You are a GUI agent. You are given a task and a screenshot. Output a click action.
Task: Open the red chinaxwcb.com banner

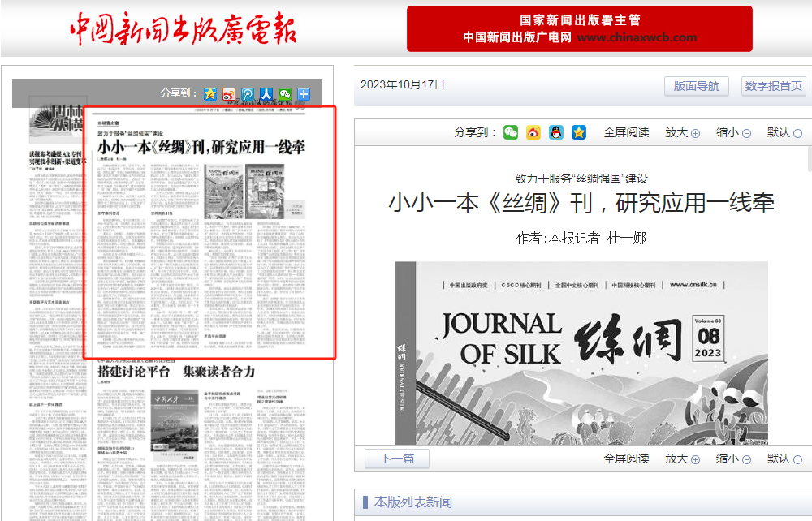point(580,29)
